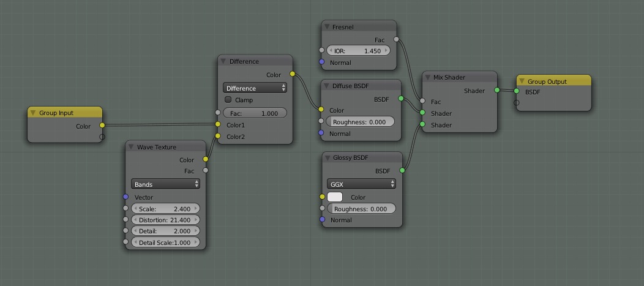Click the Group Output empty input socket
The width and height of the screenshot is (644, 286).
click(517, 103)
